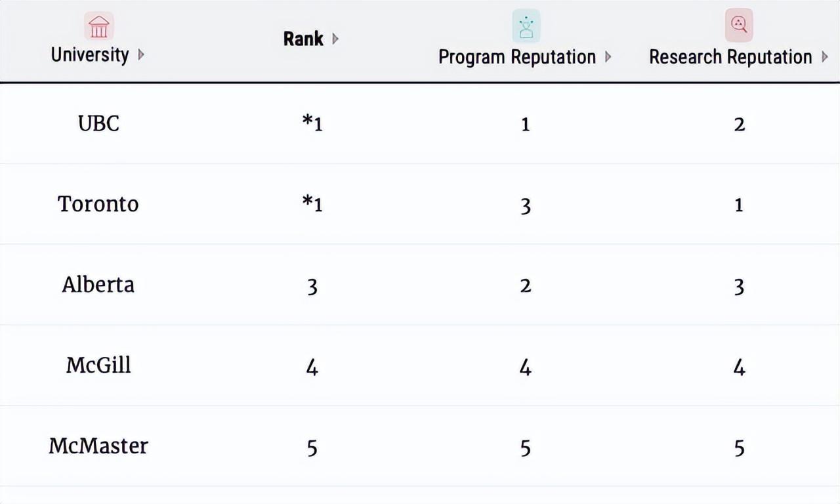Select the Alberta university name
The image size is (840, 504).
[98, 285]
